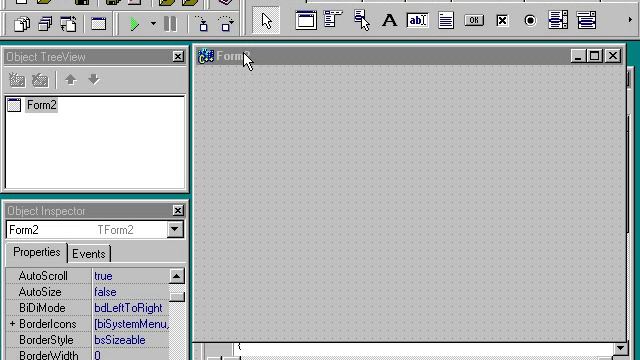Screen dimensions: 640x360
Task: Click the Trace Into debug icon
Action: tap(202, 24)
